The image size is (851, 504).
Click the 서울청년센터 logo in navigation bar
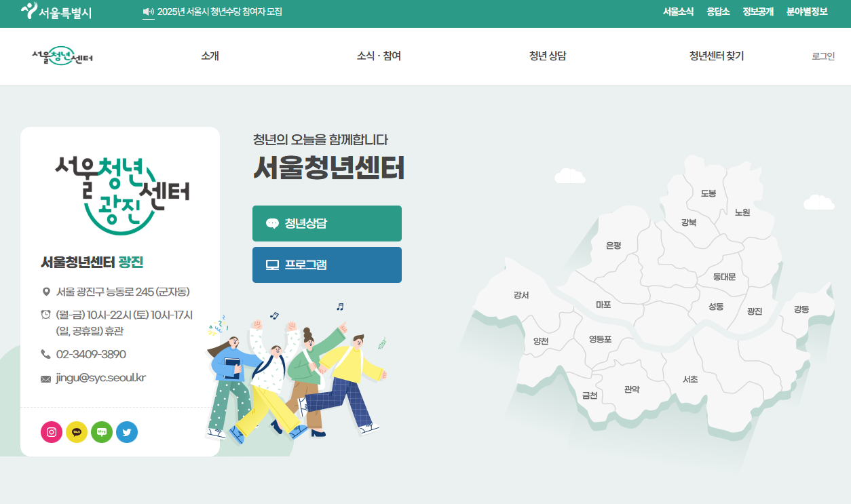(x=62, y=56)
